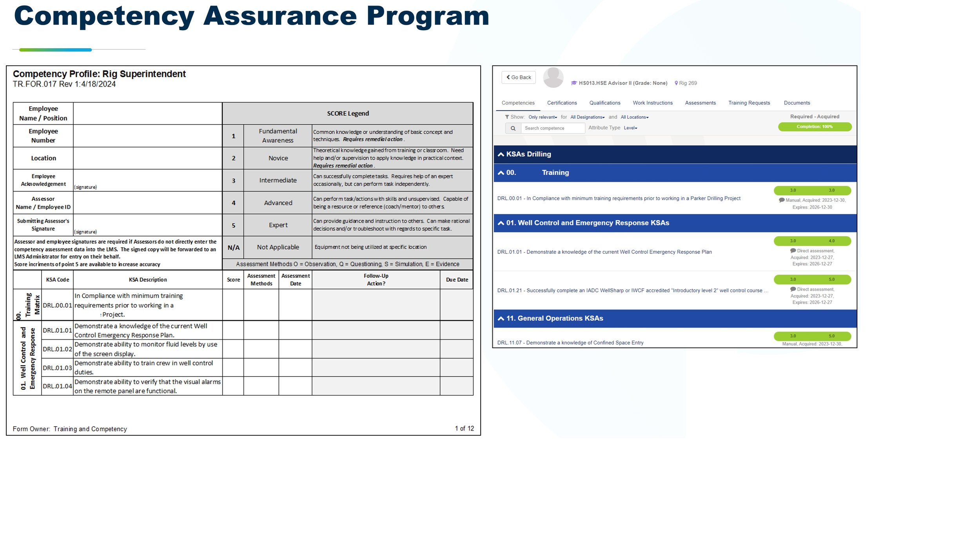Click the SCORE Legend header in the form
Viewport: 980px width, 534px height.
click(348, 114)
